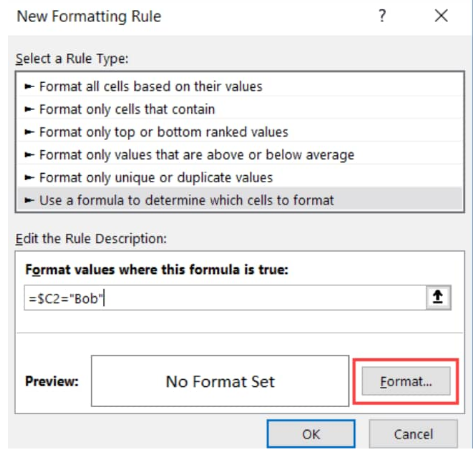Screen dimensions: 475x454
Task: Open the Format... button
Action: tap(406, 381)
